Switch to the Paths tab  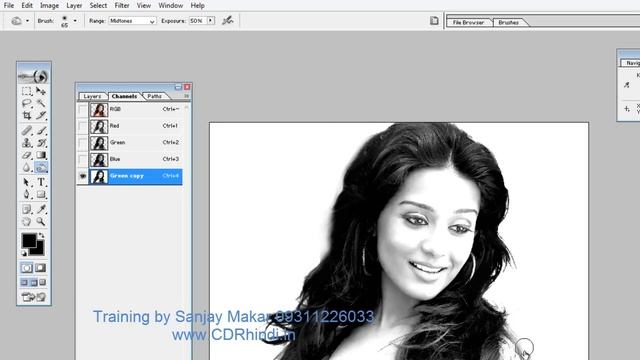[x=155, y=96]
